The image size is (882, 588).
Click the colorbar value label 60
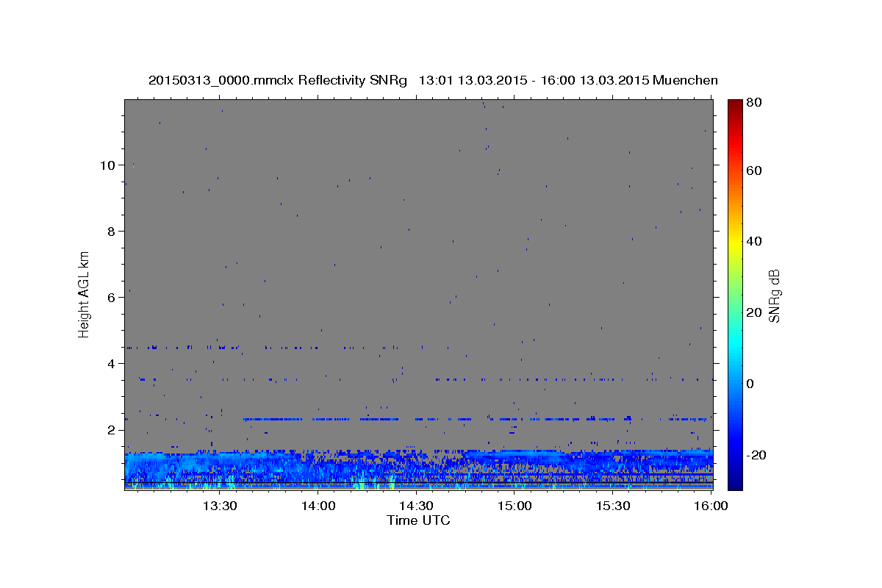(x=756, y=171)
